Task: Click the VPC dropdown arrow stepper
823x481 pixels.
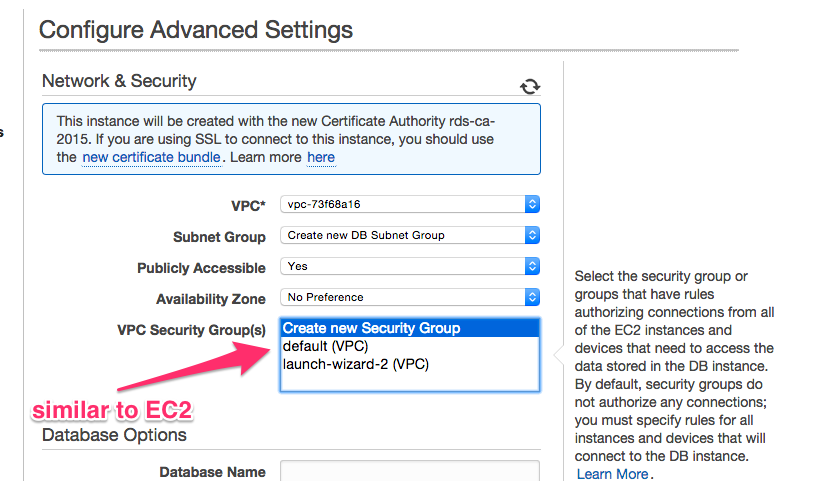Action: click(532, 204)
